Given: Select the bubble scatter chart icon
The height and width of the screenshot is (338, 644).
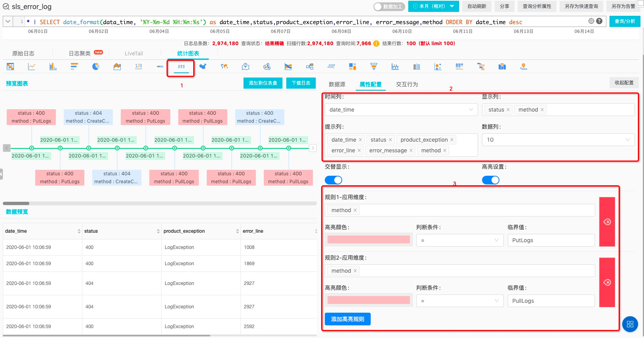Looking at the screenshot, I should pos(438,66).
